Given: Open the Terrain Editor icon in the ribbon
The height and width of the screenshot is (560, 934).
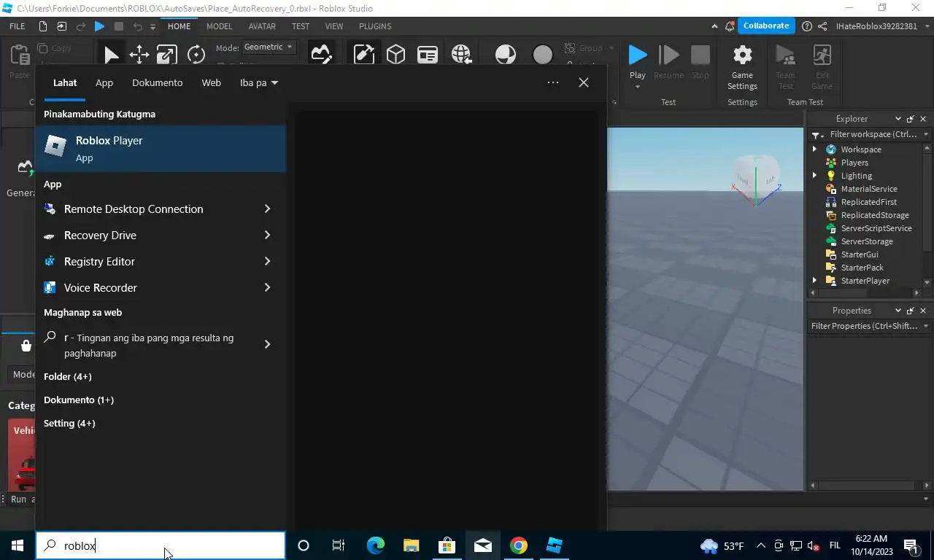Looking at the screenshot, I should (321, 55).
